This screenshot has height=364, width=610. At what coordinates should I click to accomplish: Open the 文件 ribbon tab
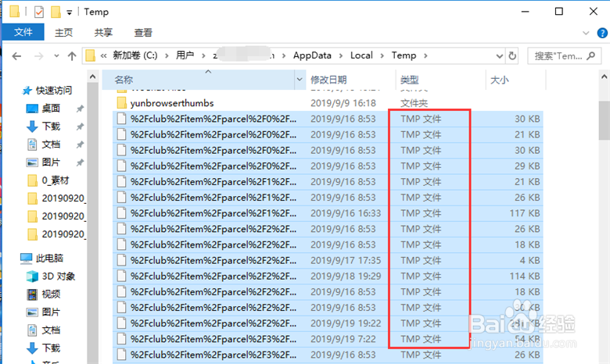click(x=23, y=32)
